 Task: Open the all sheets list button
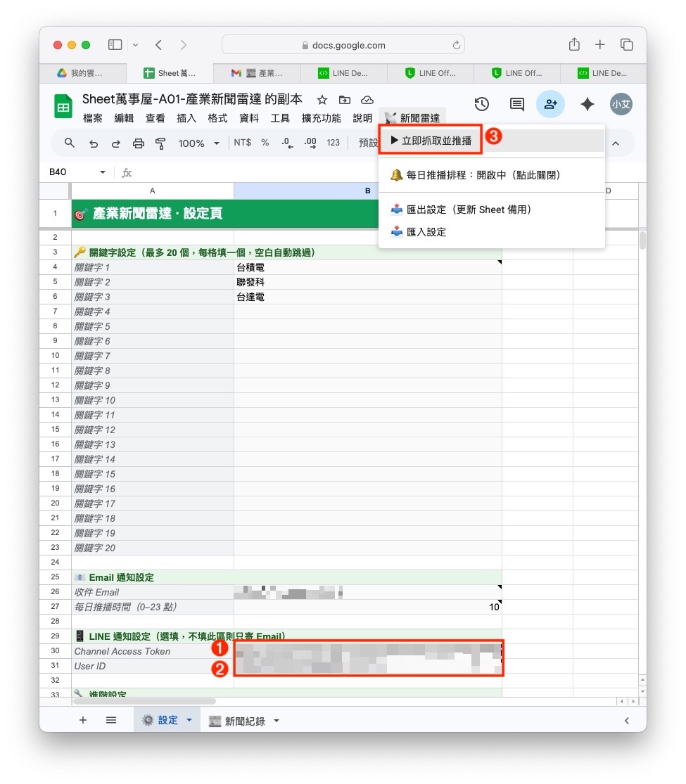pos(111,720)
